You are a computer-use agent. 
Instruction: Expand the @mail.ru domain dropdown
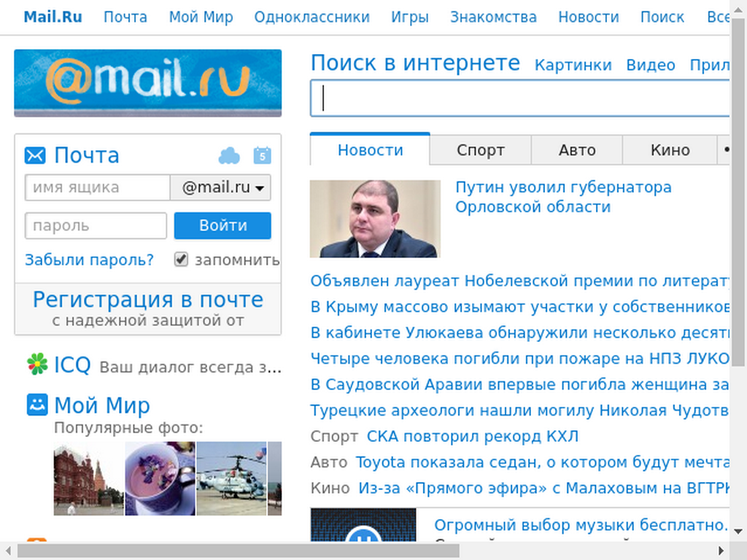pyautogui.click(x=220, y=187)
